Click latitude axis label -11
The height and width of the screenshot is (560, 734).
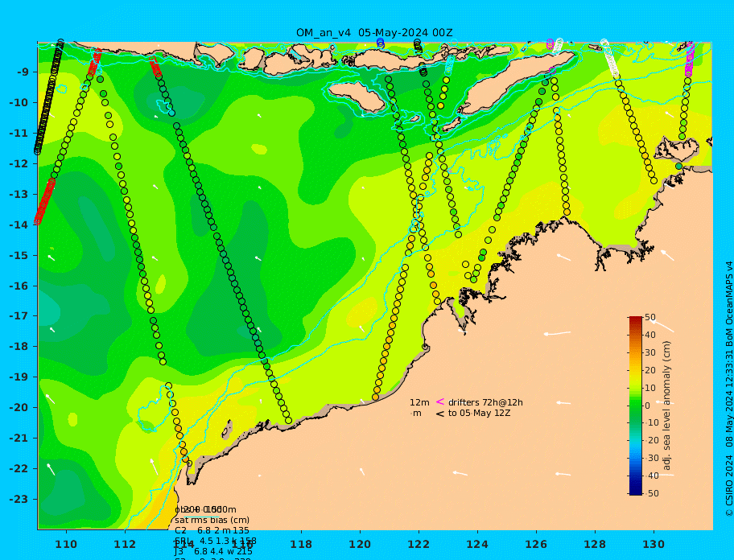pyautogui.click(x=19, y=134)
